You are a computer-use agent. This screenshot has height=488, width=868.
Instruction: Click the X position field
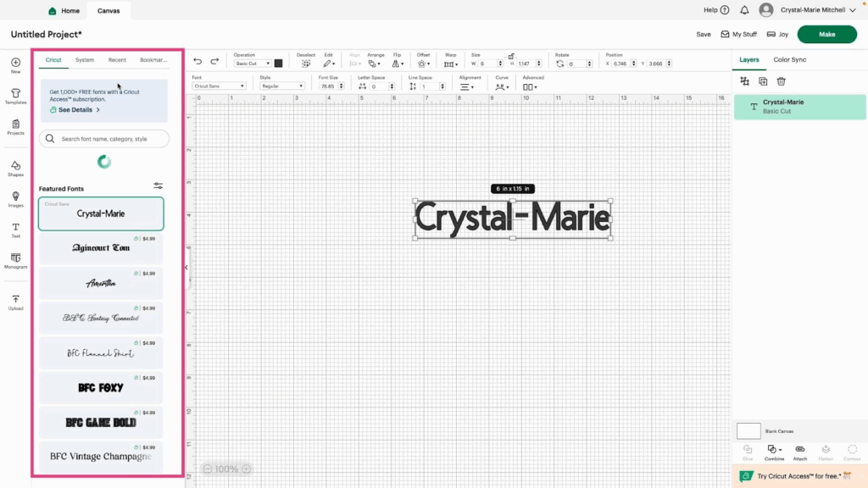620,64
